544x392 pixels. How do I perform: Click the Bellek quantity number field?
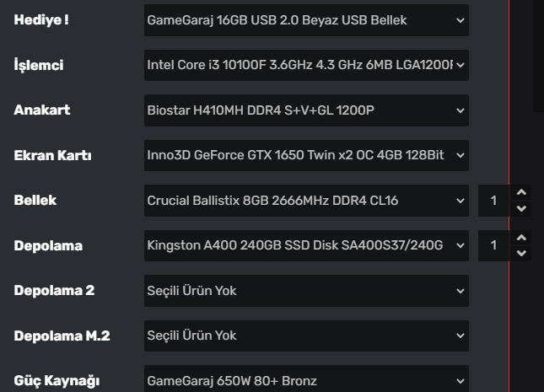tap(494, 201)
